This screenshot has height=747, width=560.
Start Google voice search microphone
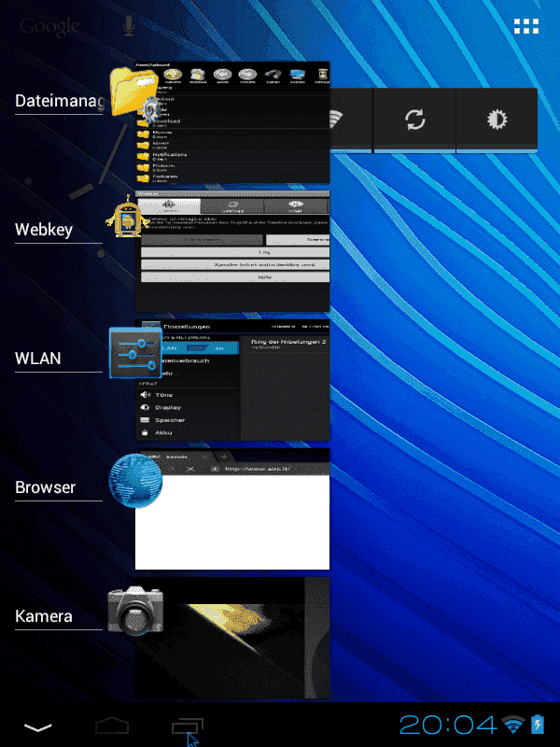[x=129, y=26]
